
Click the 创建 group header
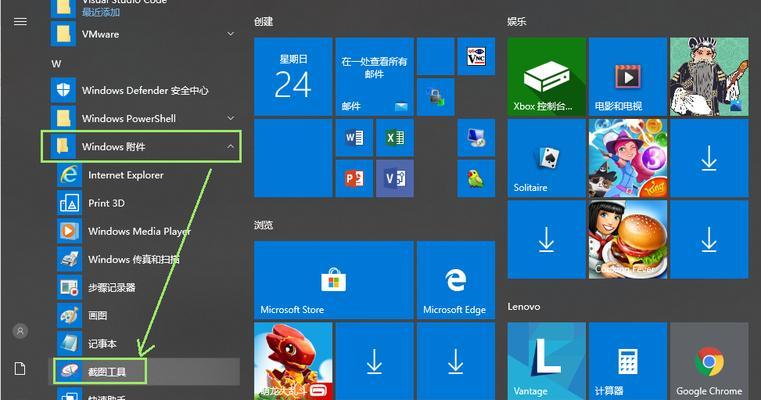coord(264,21)
